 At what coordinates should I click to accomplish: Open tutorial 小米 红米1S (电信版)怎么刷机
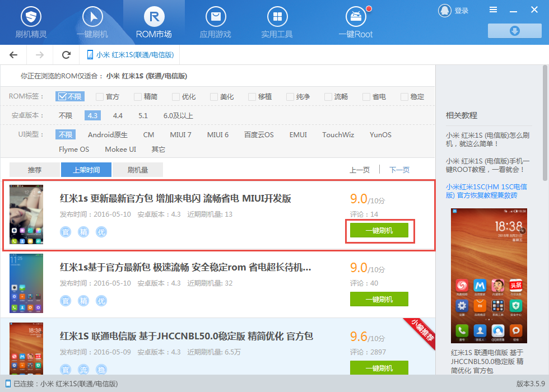coord(487,139)
